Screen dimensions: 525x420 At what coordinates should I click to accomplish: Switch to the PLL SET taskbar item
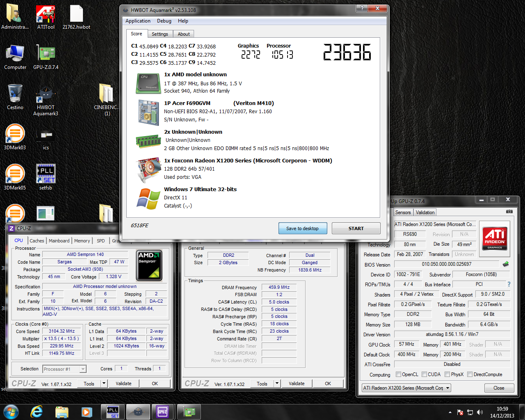click(113, 411)
